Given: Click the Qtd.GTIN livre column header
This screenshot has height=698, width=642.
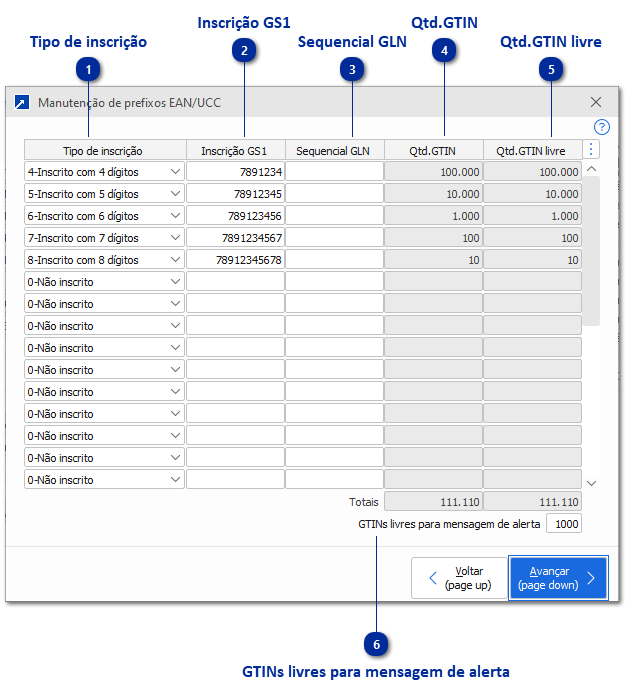Looking at the screenshot, I should coord(532,150).
